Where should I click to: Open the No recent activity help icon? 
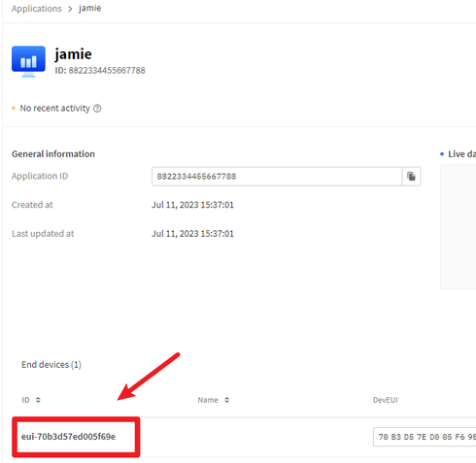97,109
